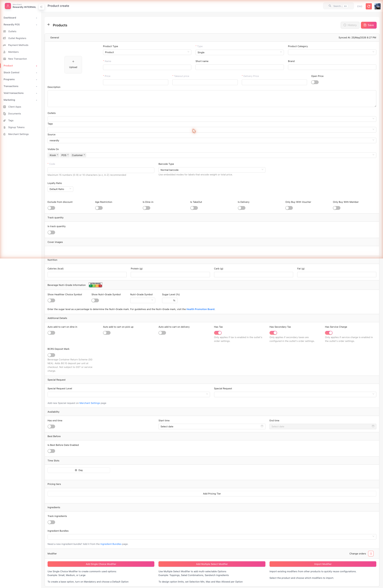Turn on Is track quantity switch
383x588 pixels.
pos(51,232)
